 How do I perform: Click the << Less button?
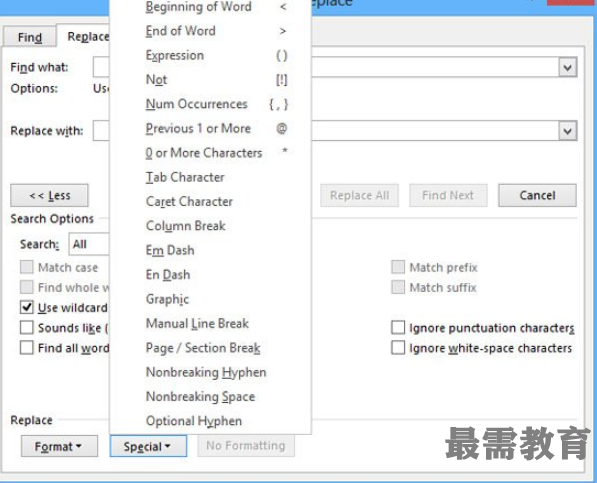pos(49,196)
